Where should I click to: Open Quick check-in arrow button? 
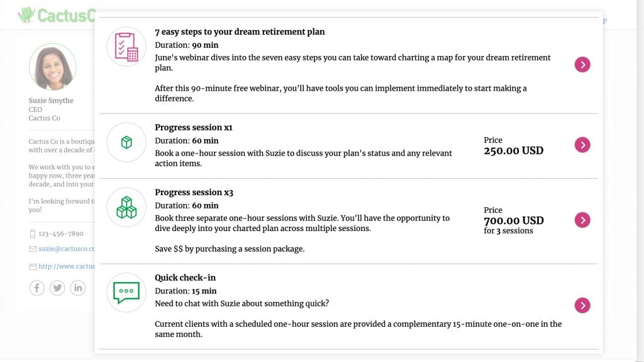coord(582,305)
